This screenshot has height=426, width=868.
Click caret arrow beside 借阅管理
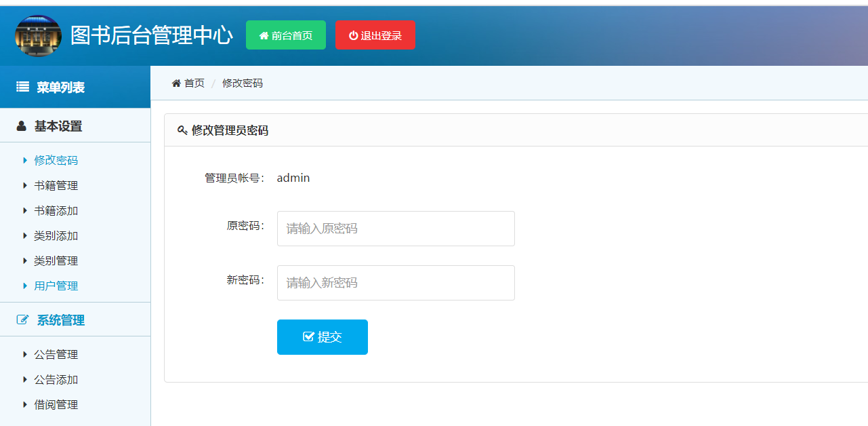25,405
